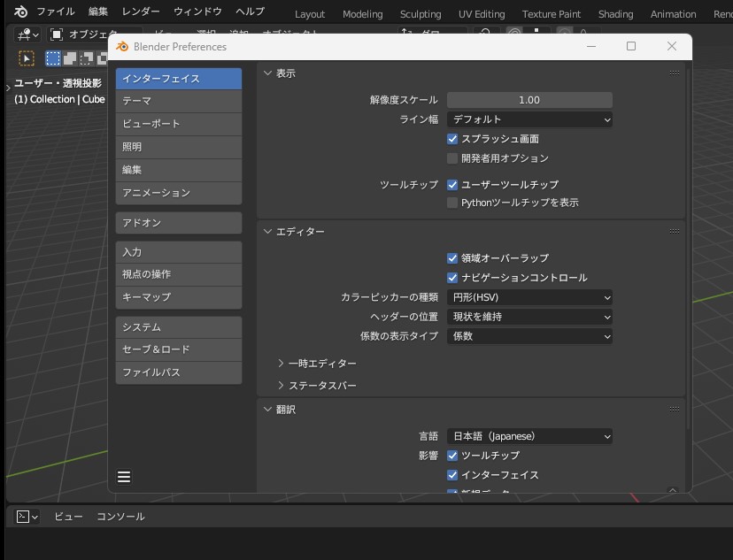The image size is (733, 560).
Task: Open the ライン幅 dropdown
Action: [x=529, y=119]
